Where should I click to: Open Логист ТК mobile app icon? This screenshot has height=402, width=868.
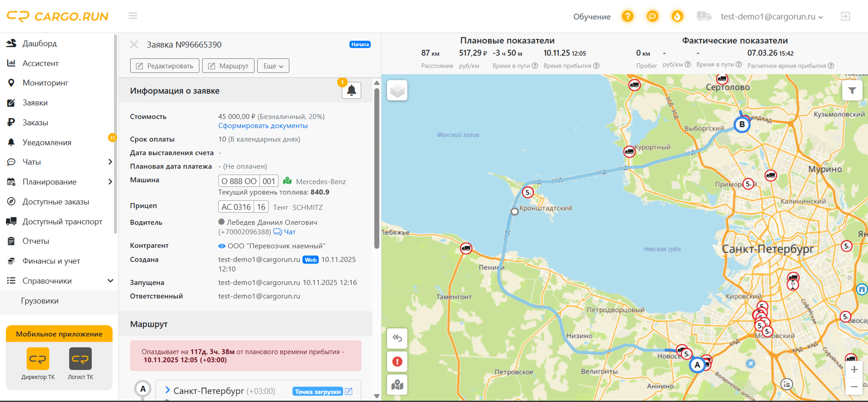click(x=80, y=359)
